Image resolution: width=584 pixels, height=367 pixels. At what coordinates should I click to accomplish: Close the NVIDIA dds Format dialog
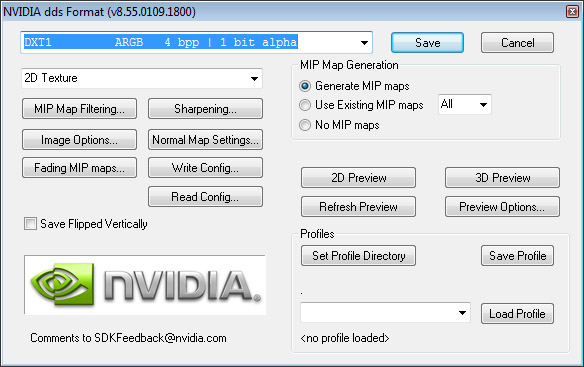(572, 12)
